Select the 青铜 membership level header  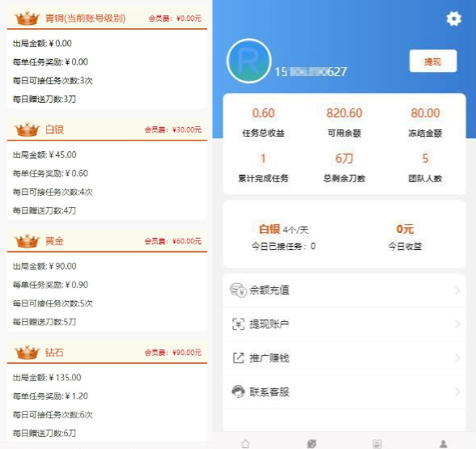107,19
